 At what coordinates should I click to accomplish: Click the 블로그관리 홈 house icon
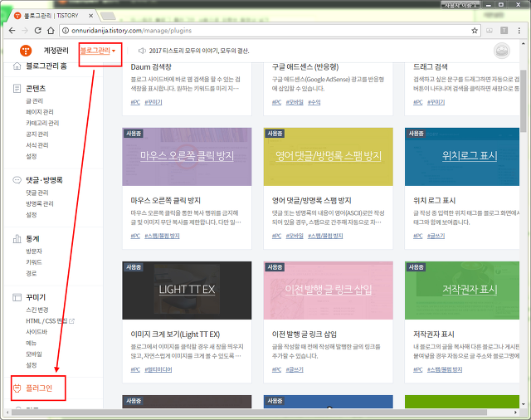17,66
